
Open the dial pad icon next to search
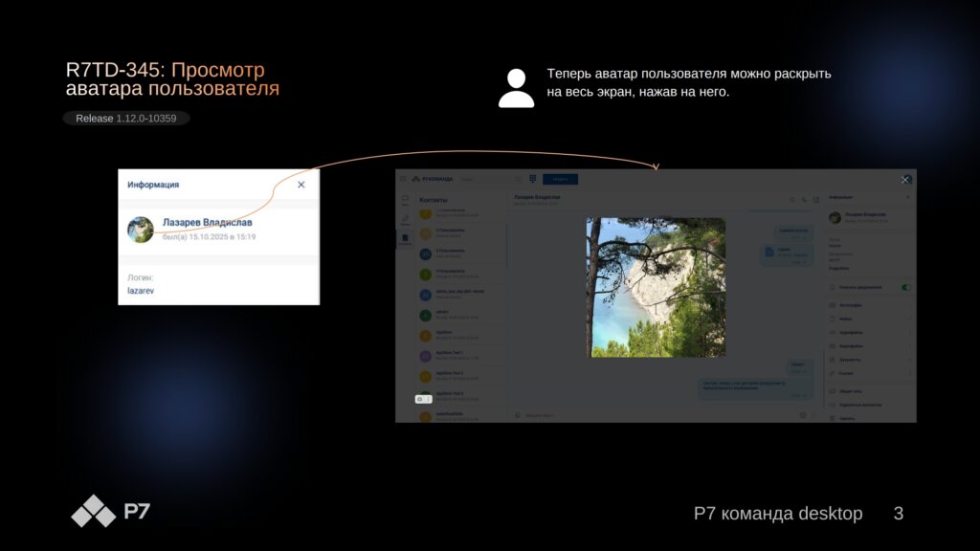532,179
